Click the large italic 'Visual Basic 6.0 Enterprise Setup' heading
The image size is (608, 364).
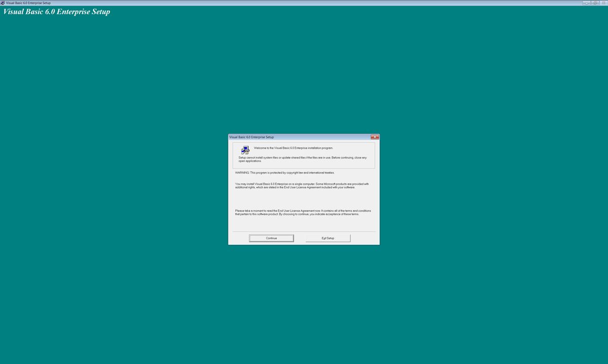(57, 12)
